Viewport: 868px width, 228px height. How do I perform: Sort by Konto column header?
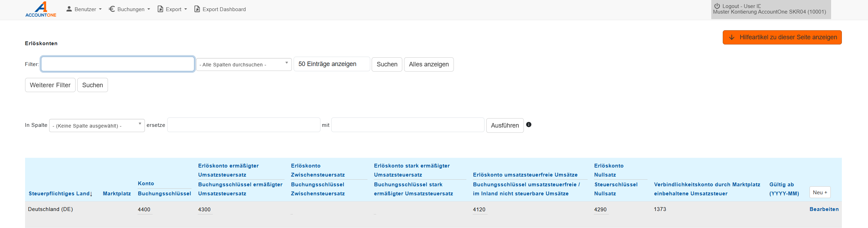pyautogui.click(x=146, y=184)
